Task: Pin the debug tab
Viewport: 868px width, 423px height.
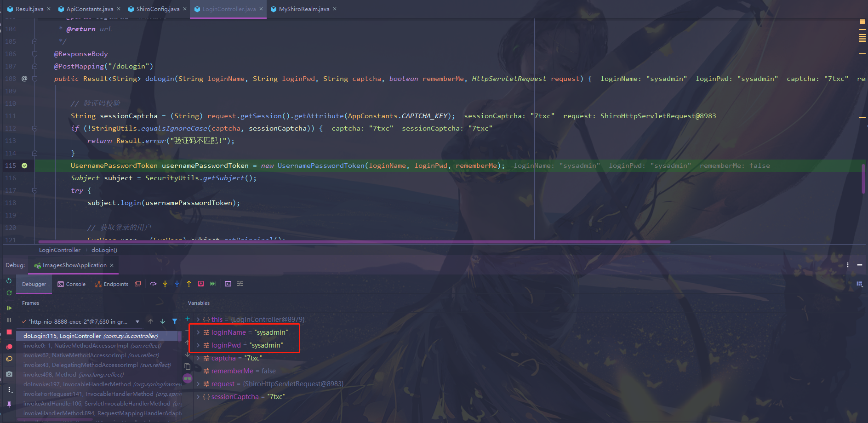Action: pyautogui.click(x=9, y=404)
